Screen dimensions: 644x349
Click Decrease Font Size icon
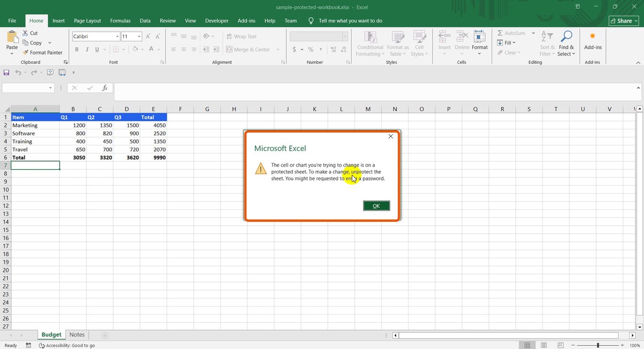157,37
